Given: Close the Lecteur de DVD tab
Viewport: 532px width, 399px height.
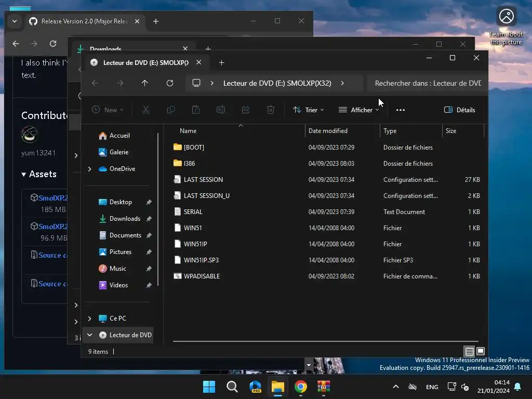Looking at the screenshot, I should pos(199,62).
